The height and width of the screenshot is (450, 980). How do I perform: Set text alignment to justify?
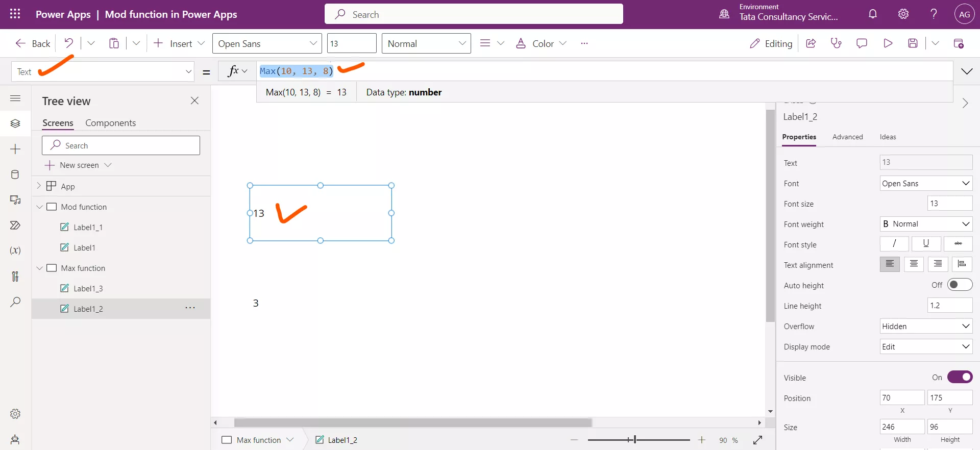962,264
